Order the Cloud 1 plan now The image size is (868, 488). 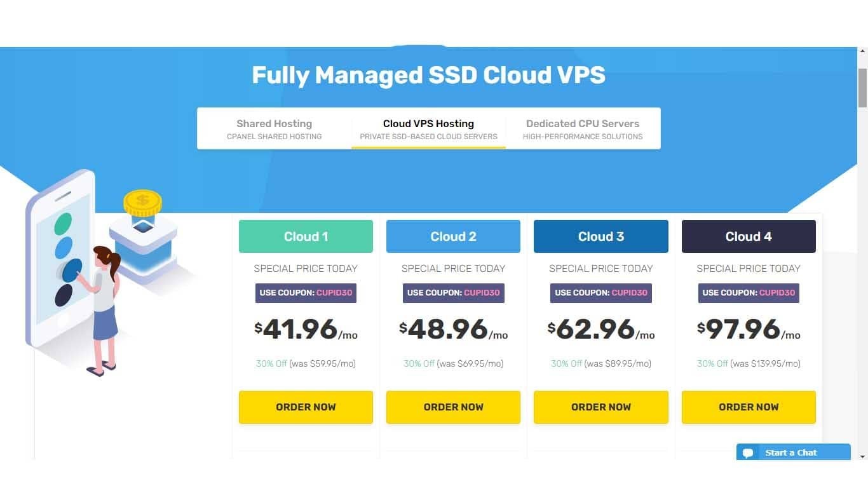click(306, 407)
